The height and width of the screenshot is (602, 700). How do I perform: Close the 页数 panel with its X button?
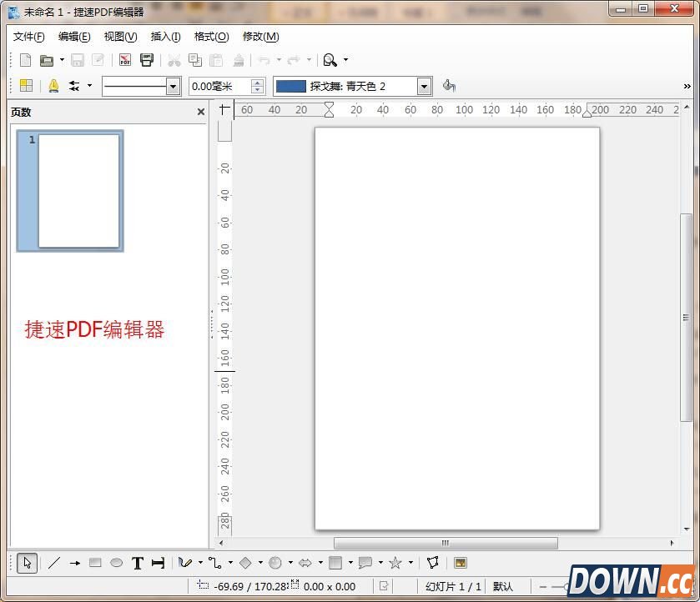tap(200, 111)
